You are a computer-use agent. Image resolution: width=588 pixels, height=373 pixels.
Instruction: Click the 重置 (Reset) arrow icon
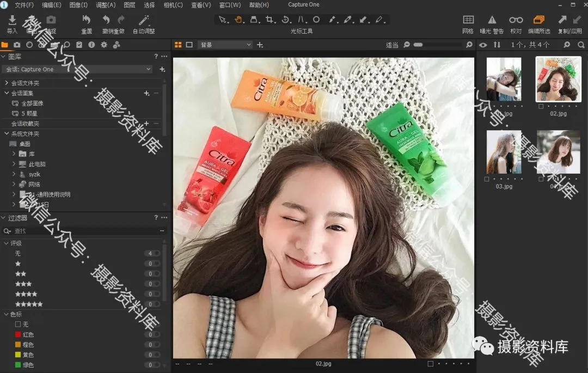[86, 20]
